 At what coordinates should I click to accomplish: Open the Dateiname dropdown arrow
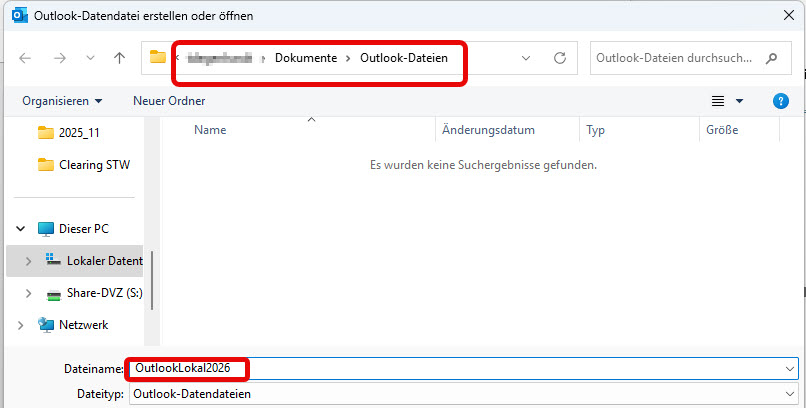(790, 369)
